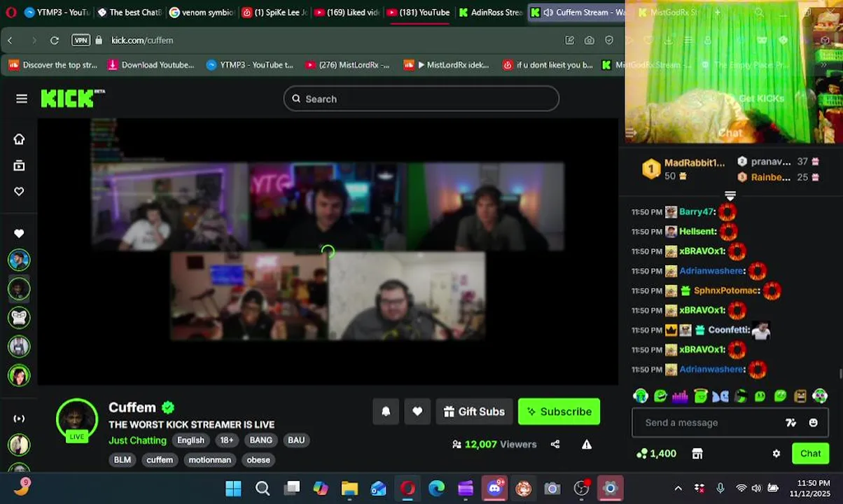Go back with the browser back arrow

pos(10,40)
